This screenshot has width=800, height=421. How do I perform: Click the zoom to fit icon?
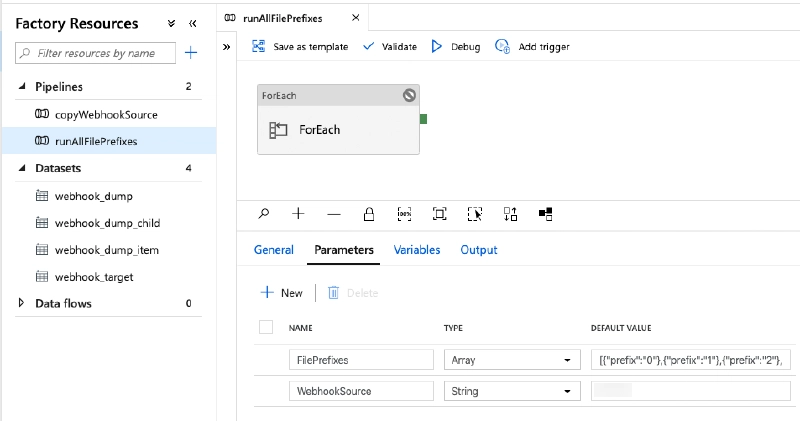pos(439,214)
